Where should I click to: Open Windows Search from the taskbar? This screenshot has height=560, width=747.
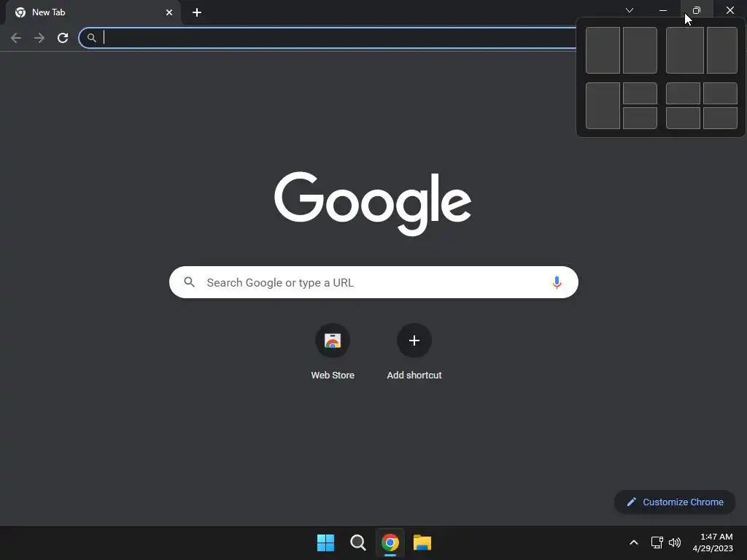click(357, 542)
